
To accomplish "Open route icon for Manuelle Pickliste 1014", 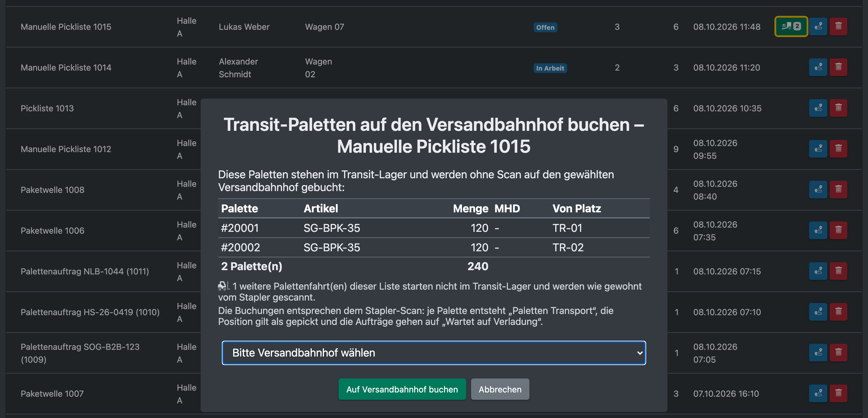I will pyautogui.click(x=818, y=67).
